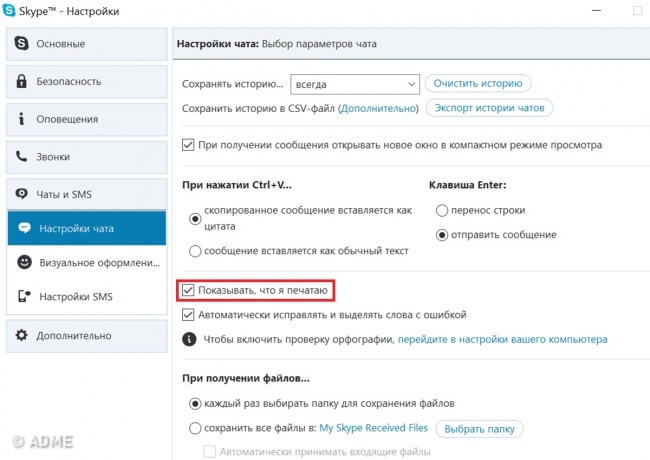
Task: Click the info icon beside Оповещения
Action: pos(23,119)
